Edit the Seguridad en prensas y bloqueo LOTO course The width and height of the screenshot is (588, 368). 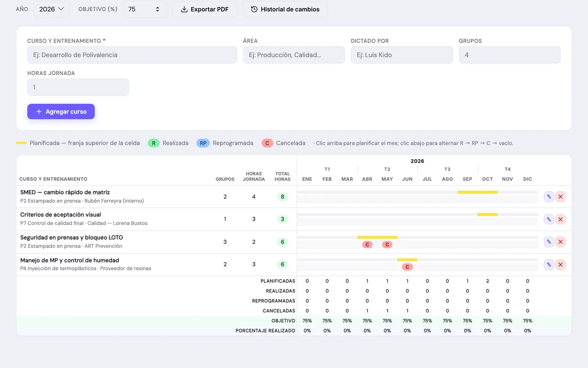click(549, 242)
